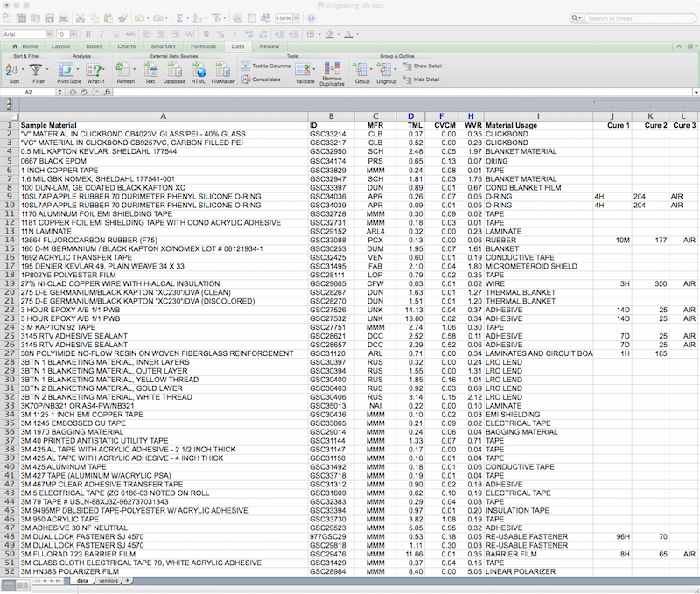Open the Help question mark

tap(311, 18)
